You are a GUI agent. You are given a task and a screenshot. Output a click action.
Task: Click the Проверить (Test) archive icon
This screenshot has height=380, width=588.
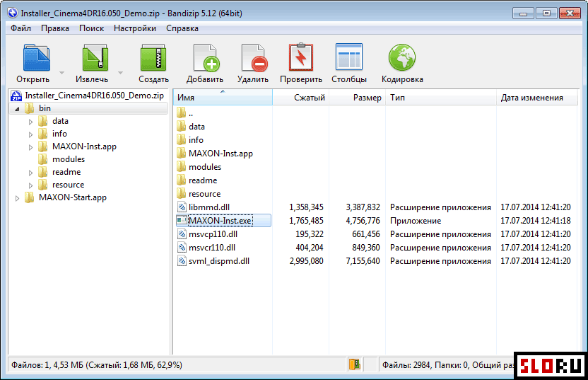[301, 57]
